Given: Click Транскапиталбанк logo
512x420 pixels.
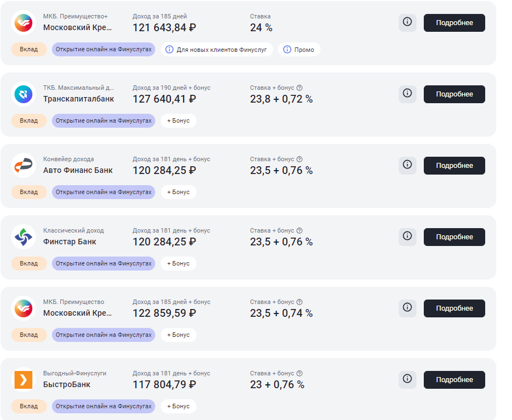Looking at the screenshot, I should [x=23, y=94].
